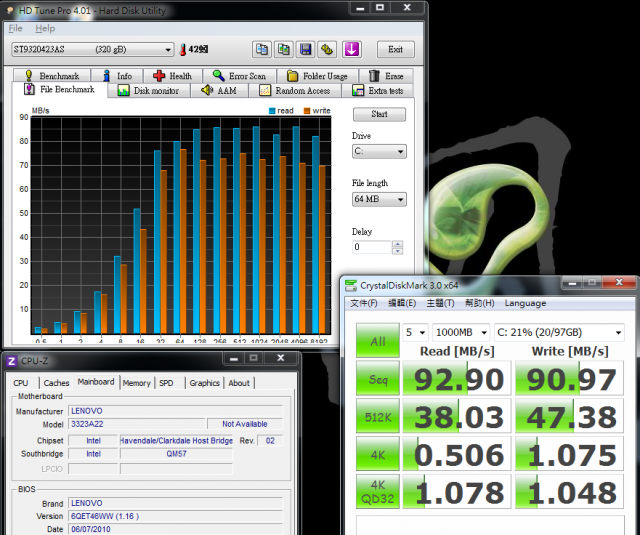
Task: Expand the File length 64 MB dropdown
Action: point(379,199)
